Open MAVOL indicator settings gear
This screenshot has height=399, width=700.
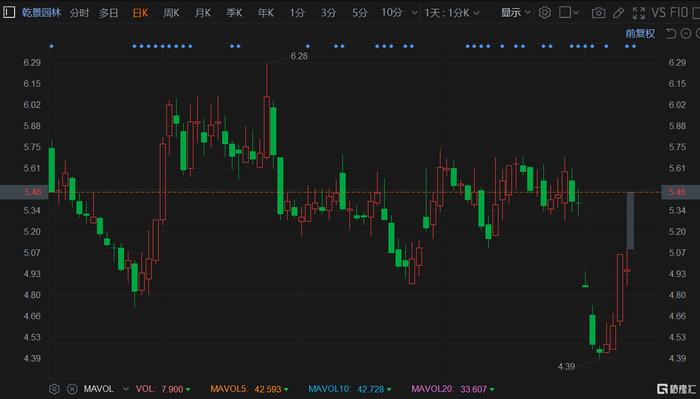tap(54, 389)
